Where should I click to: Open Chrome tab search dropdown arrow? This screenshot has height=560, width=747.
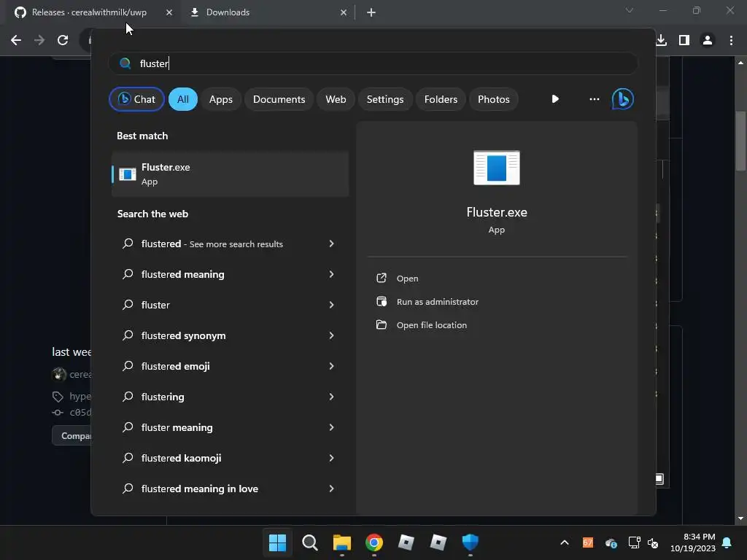pos(630,10)
